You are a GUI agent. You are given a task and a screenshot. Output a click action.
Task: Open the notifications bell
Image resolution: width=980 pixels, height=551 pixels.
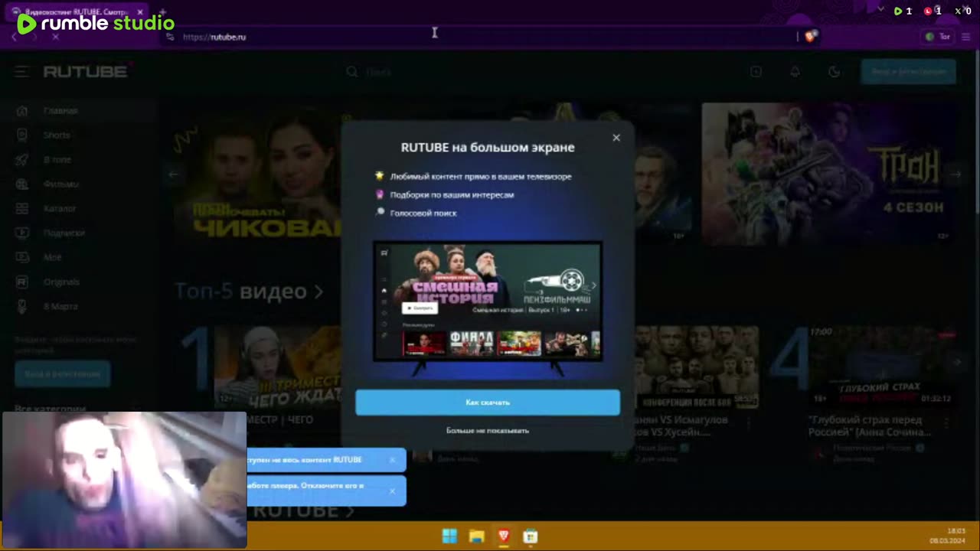pyautogui.click(x=795, y=71)
